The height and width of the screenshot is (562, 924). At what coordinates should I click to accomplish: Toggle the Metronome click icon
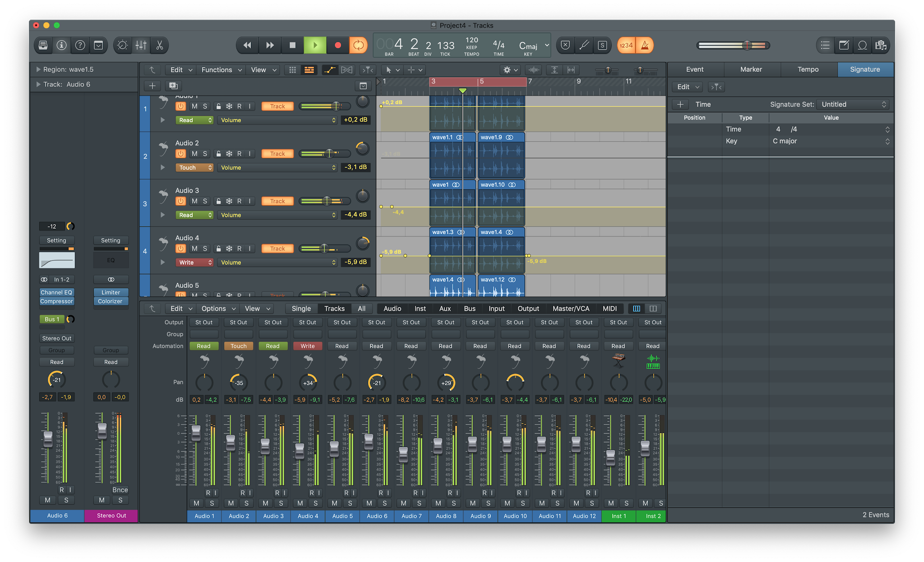(645, 45)
